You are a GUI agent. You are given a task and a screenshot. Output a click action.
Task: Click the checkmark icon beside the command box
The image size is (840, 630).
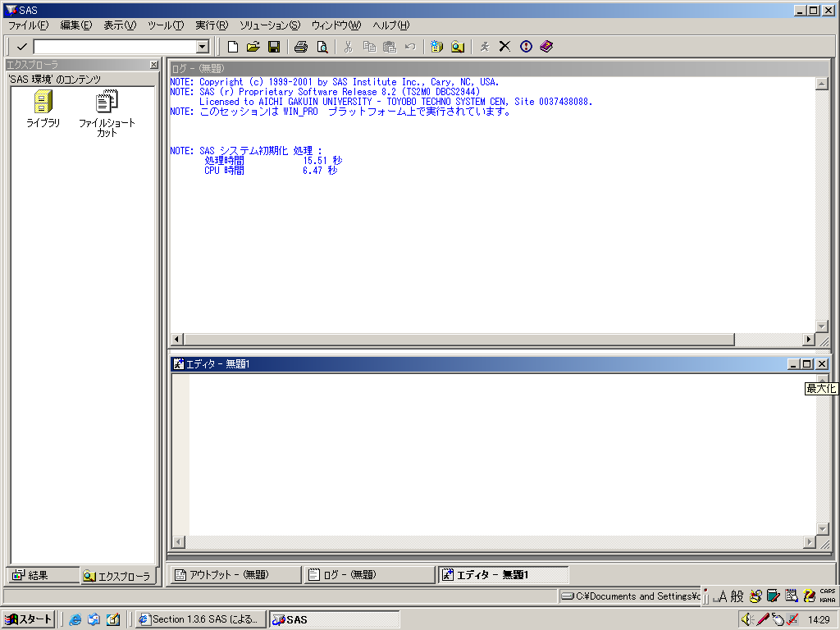(22, 47)
